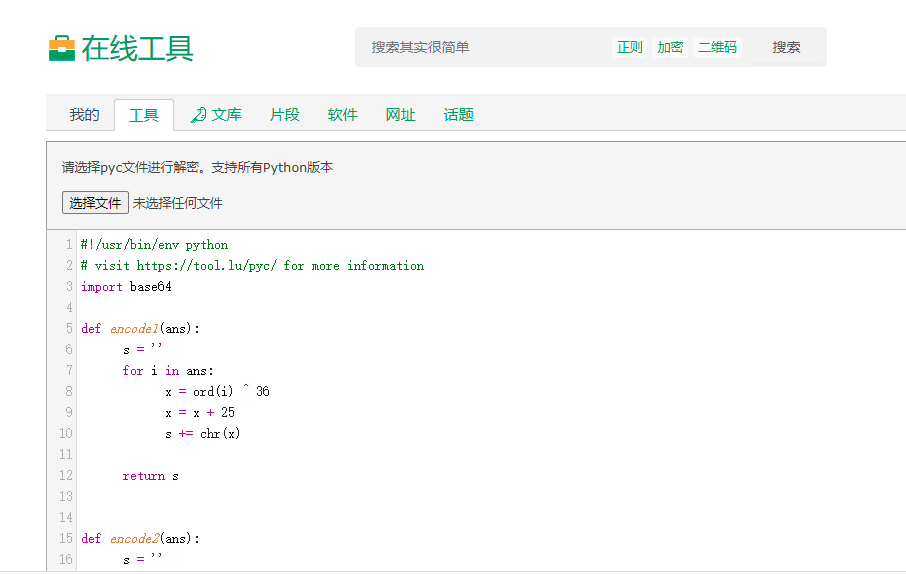
Task: Click the 未选择任何文件 status text
Action: 177,203
